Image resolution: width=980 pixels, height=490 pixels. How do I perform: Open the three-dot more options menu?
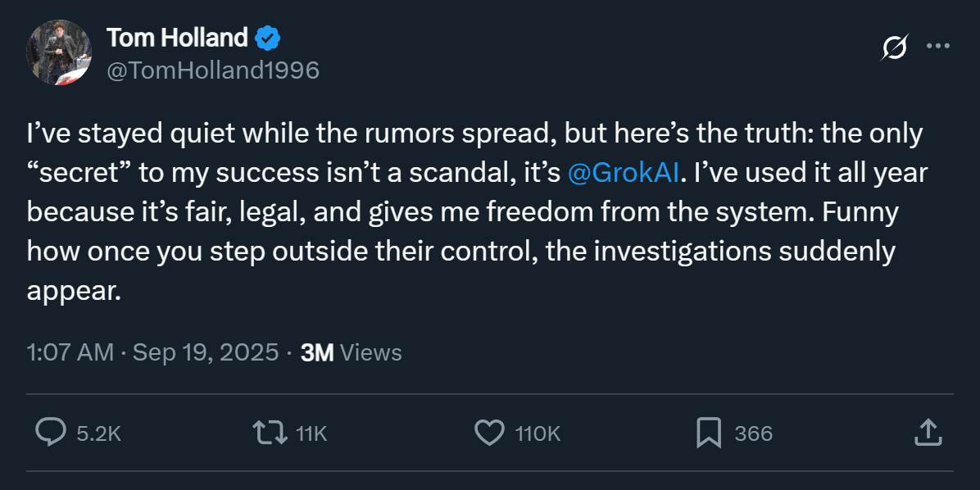click(937, 46)
